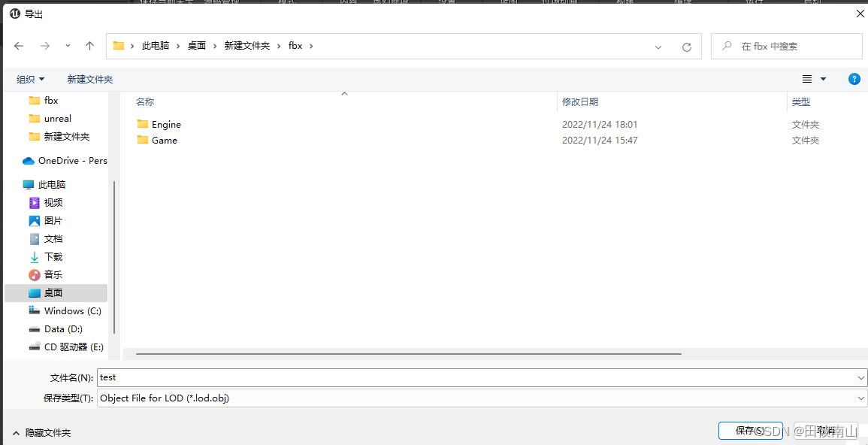
Task: Click the date 2022/11/24 18:01
Action: (x=600, y=125)
